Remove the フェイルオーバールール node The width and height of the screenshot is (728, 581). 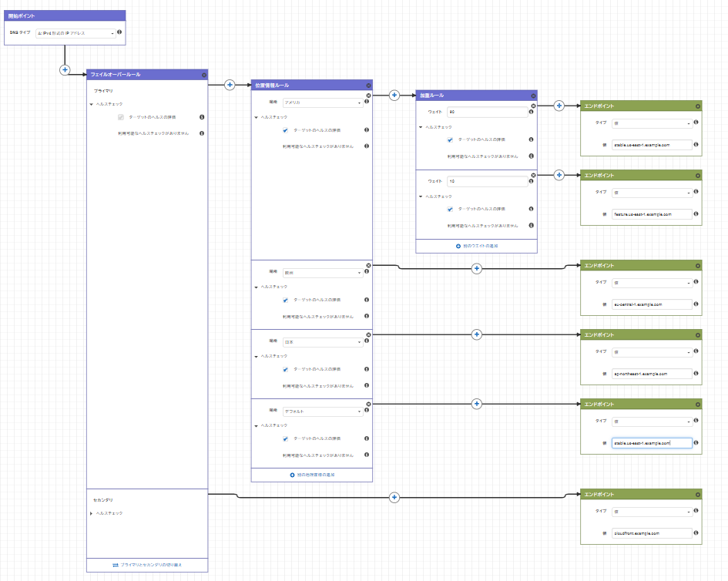(x=203, y=75)
